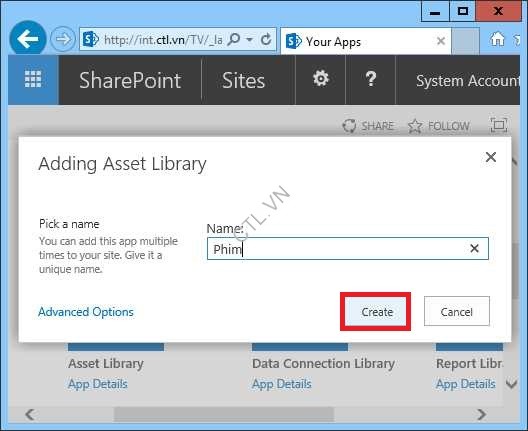
Task: Click the search magnifier in address bar
Action: click(x=234, y=40)
